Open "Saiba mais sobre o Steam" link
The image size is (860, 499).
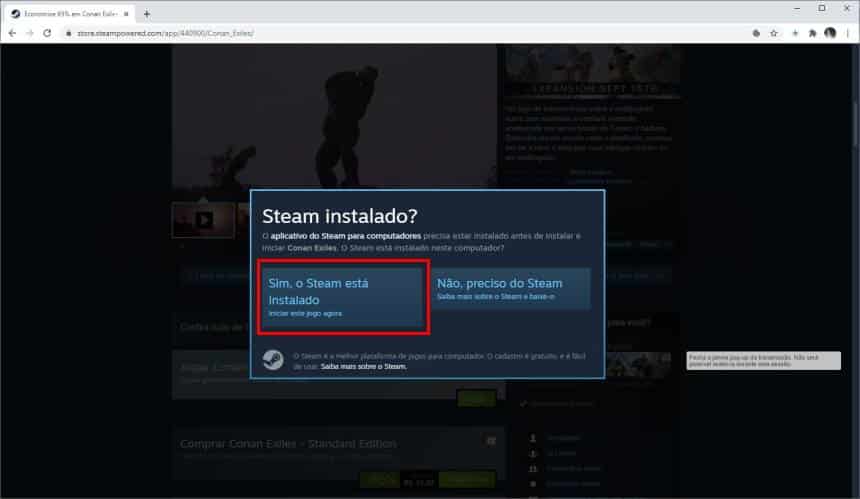[x=363, y=366]
